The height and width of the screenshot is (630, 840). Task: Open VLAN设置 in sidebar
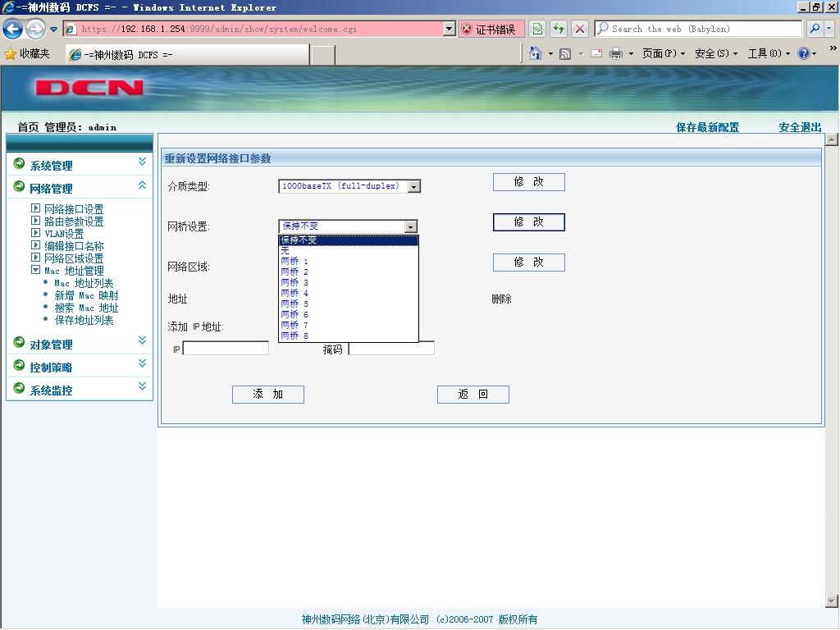click(x=64, y=234)
